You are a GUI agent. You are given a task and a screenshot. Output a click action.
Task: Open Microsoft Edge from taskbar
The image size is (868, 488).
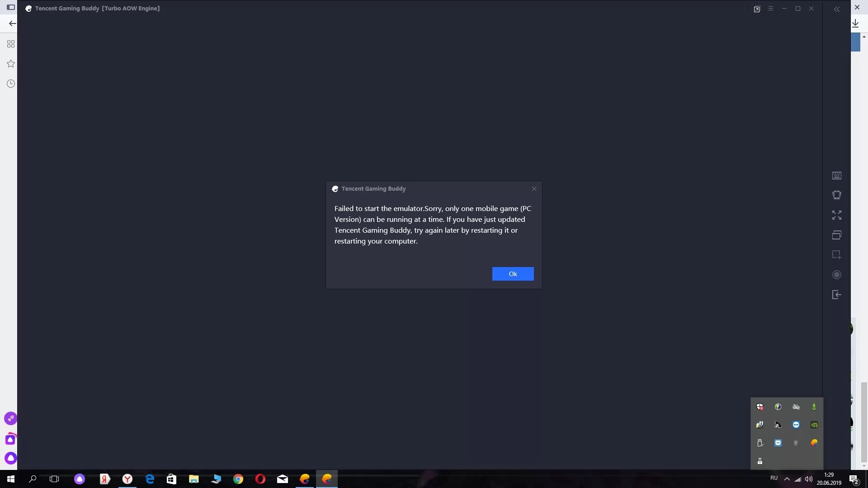pyautogui.click(x=150, y=479)
